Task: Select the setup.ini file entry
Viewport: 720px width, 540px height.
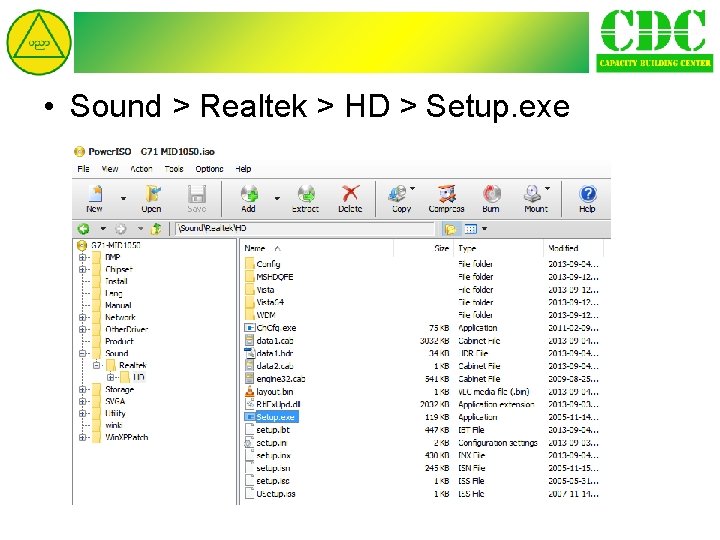Action: [271, 443]
